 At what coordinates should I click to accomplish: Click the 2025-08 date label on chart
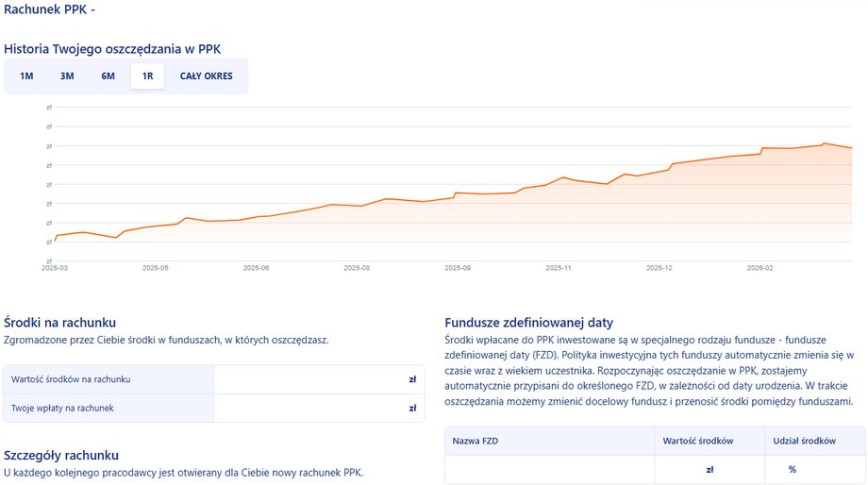[x=358, y=268]
